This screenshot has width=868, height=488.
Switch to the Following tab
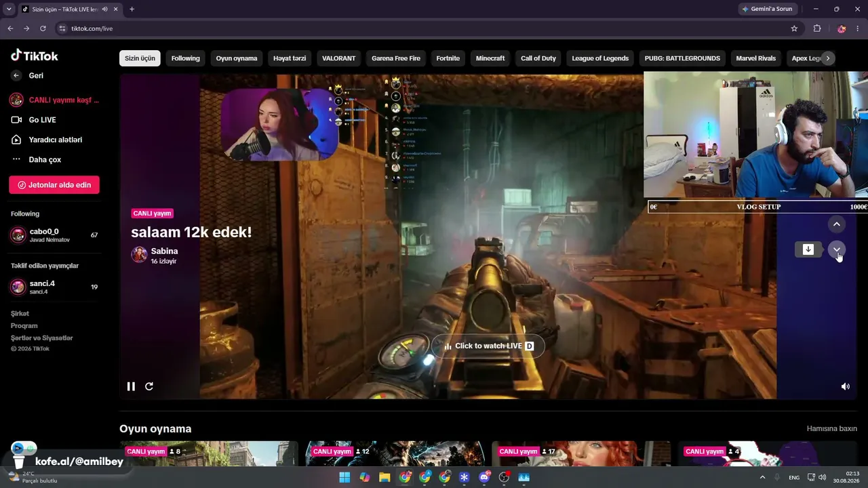[x=185, y=58]
